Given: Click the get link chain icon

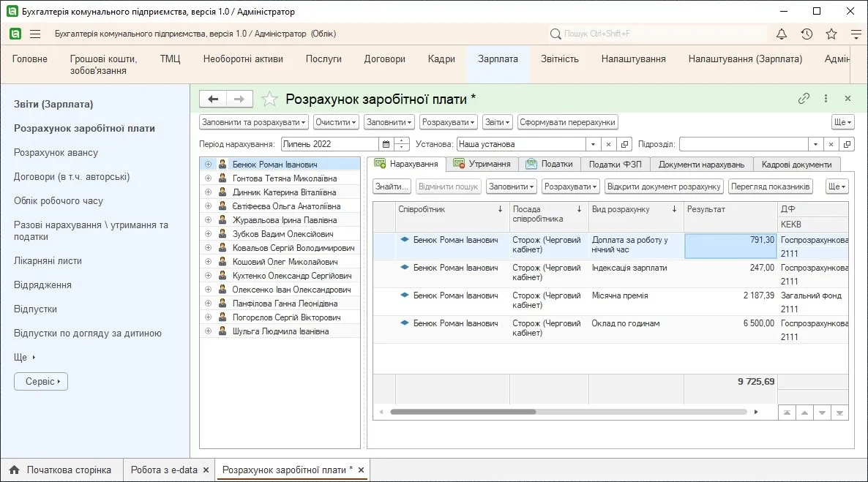Looking at the screenshot, I should [804, 99].
